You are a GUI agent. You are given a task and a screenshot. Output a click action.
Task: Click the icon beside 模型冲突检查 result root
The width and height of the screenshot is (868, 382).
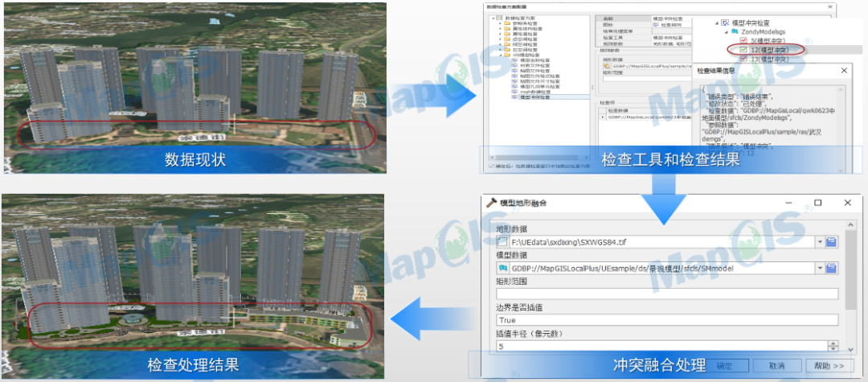pyautogui.click(x=725, y=23)
